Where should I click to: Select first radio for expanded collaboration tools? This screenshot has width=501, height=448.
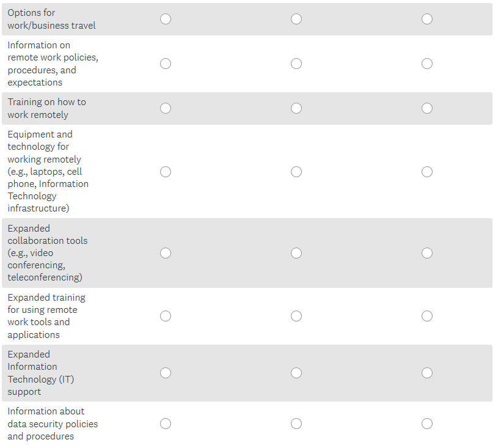166,253
